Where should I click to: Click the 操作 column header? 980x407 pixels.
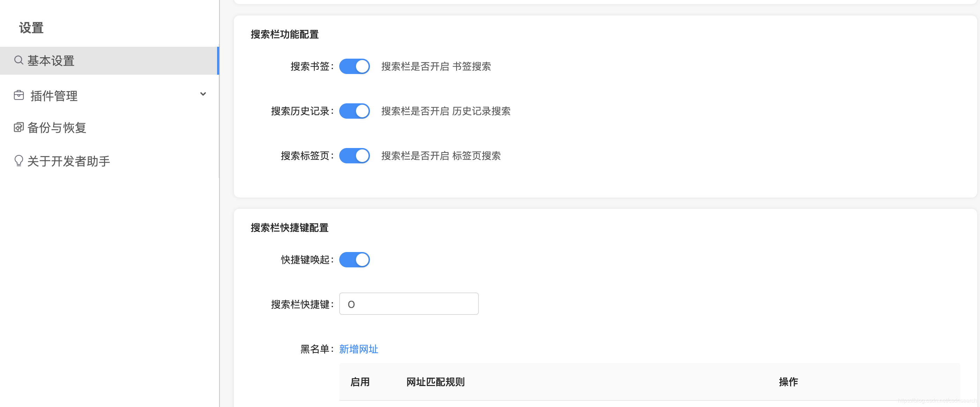(788, 382)
